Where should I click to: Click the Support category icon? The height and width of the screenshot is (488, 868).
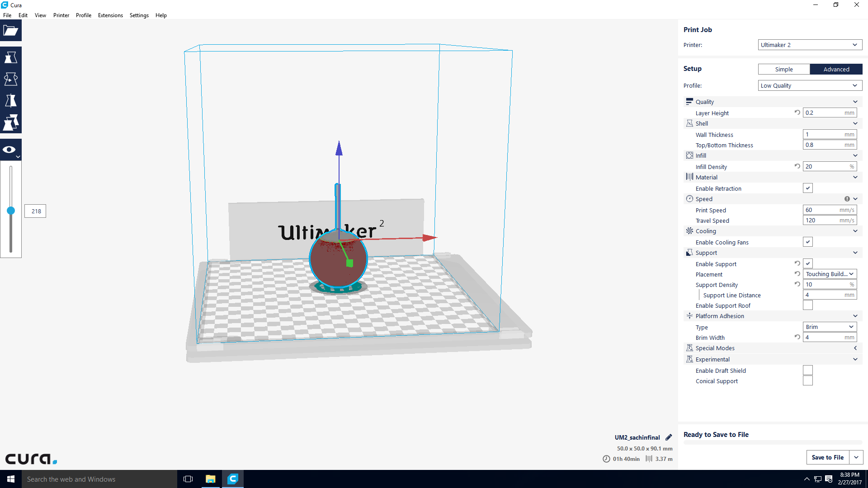pos(689,253)
